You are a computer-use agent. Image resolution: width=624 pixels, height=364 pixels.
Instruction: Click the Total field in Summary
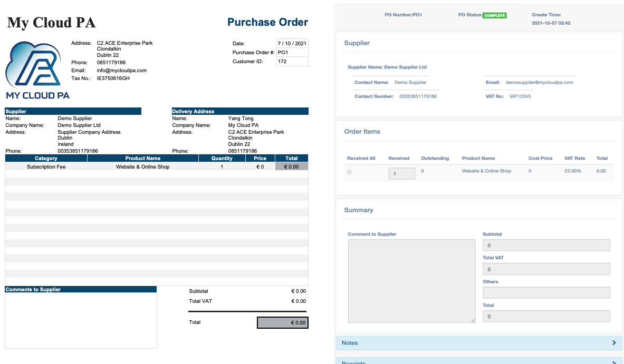(546, 316)
